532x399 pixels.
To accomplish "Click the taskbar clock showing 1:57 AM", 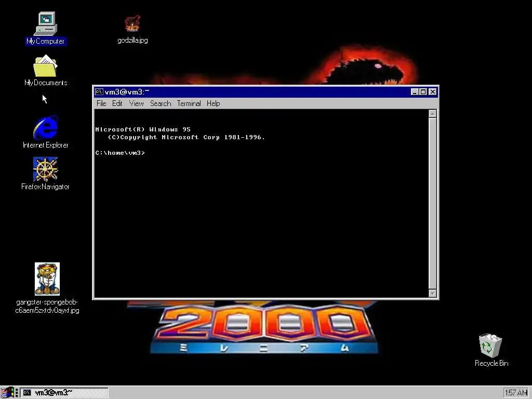I will tap(516, 393).
